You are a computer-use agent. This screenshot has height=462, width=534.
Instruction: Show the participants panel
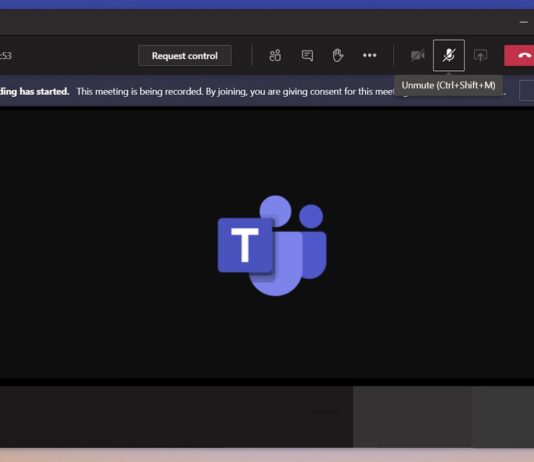click(x=275, y=55)
